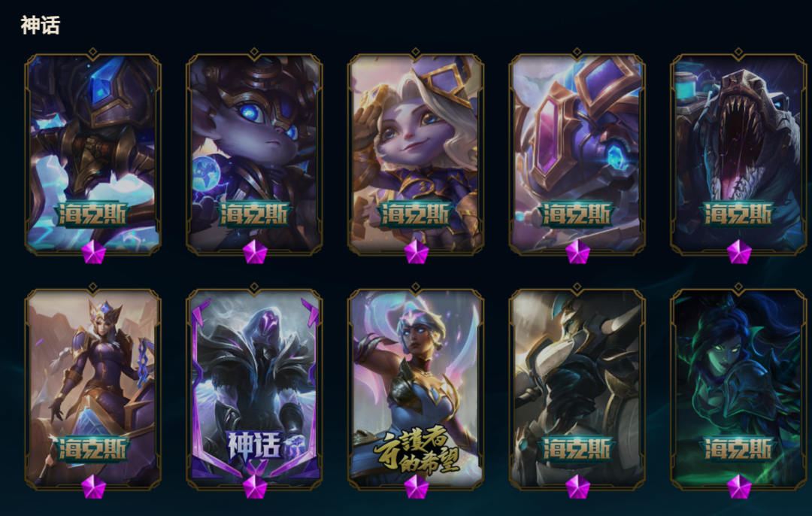Click the gem below the 守護者的希望 card
This screenshot has width=812, height=516.
[417, 487]
